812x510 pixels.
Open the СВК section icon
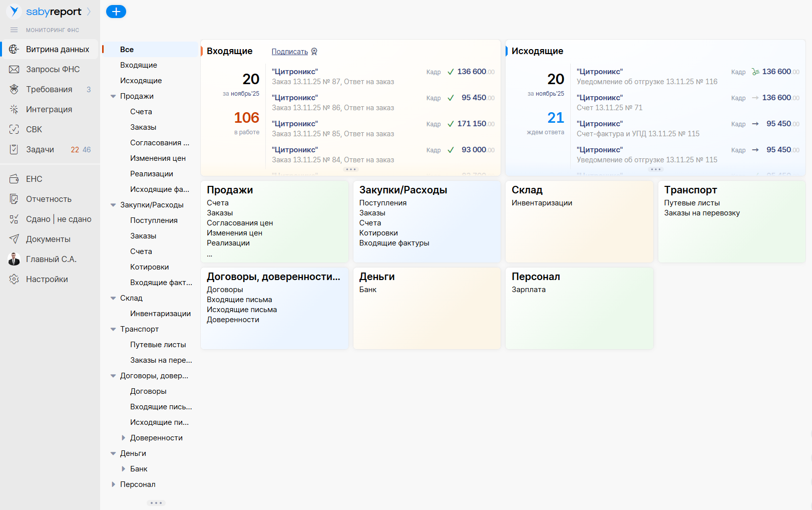14,129
